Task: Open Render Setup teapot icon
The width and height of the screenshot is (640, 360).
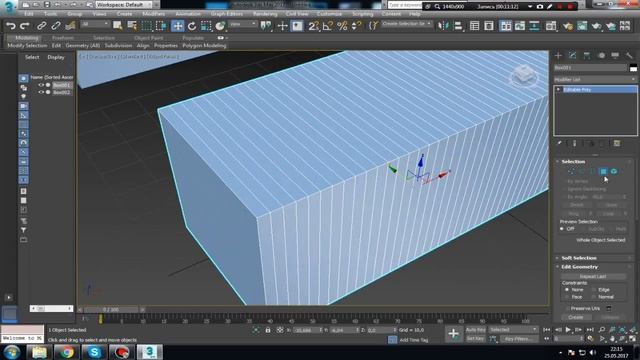Action: tap(568, 26)
